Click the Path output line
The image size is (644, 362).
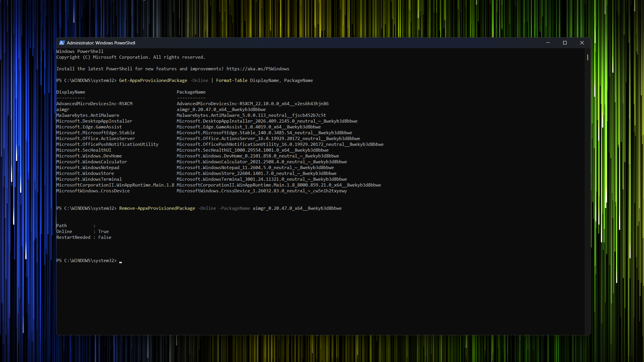tap(76, 226)
